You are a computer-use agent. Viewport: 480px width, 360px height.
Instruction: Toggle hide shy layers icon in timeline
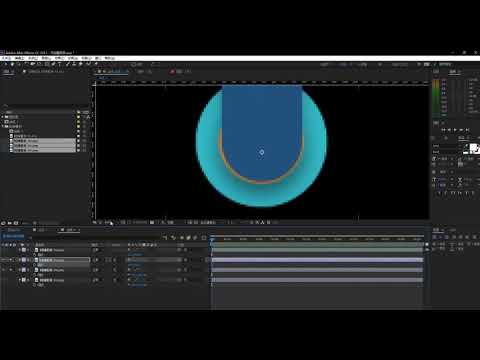[182, 238]
